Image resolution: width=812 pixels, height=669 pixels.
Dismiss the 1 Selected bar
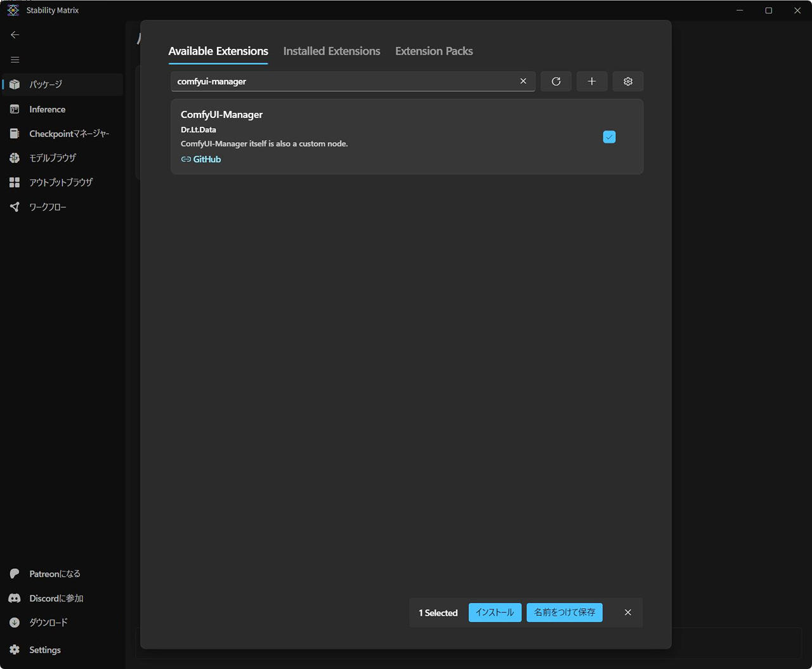628,613
